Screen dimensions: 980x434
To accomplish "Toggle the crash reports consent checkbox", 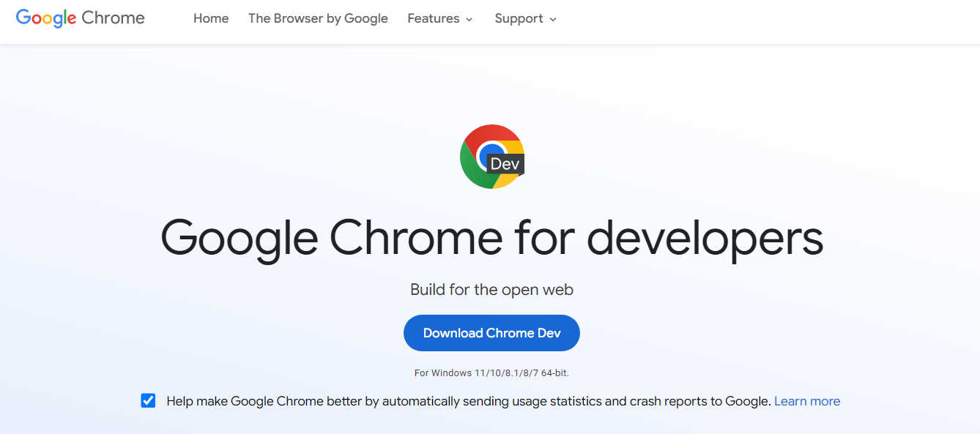I will click(148, 400).
